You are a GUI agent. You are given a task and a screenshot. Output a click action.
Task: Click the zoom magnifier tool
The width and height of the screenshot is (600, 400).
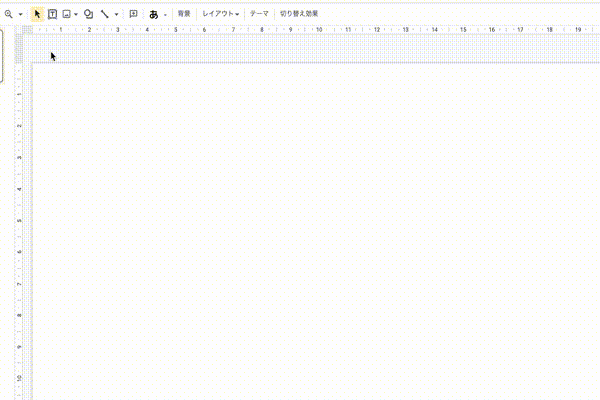[x=8, y=14]
